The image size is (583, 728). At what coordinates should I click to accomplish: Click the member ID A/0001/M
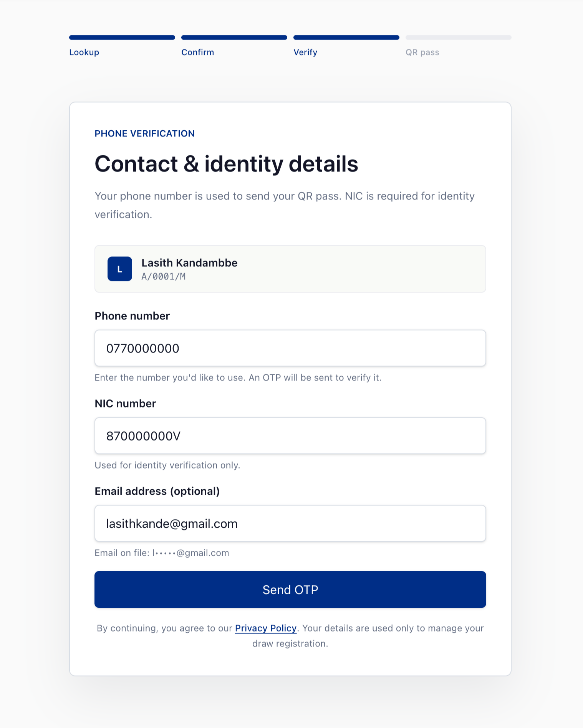pos(164,276)
